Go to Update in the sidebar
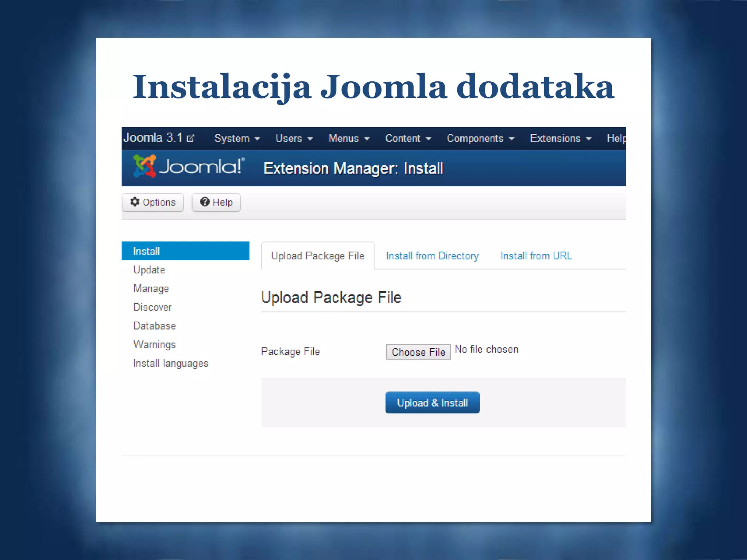This screenshot has width=747, height=560. coord(149,270)
